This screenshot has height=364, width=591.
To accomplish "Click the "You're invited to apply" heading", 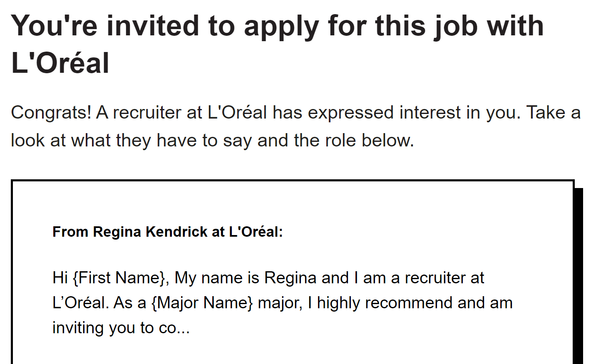I will coord(277,26).
